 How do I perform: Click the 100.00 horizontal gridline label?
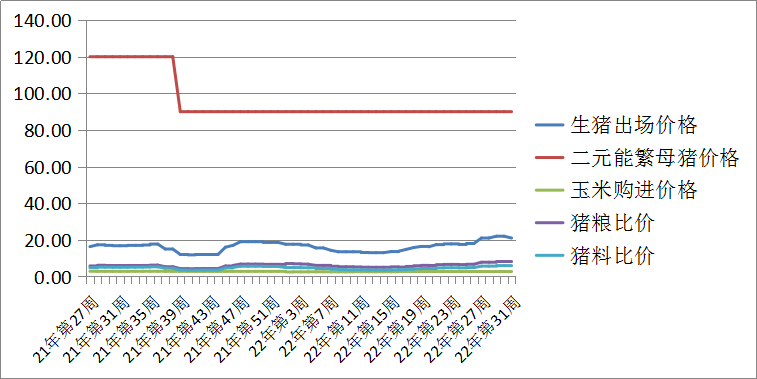coord(42,94)
